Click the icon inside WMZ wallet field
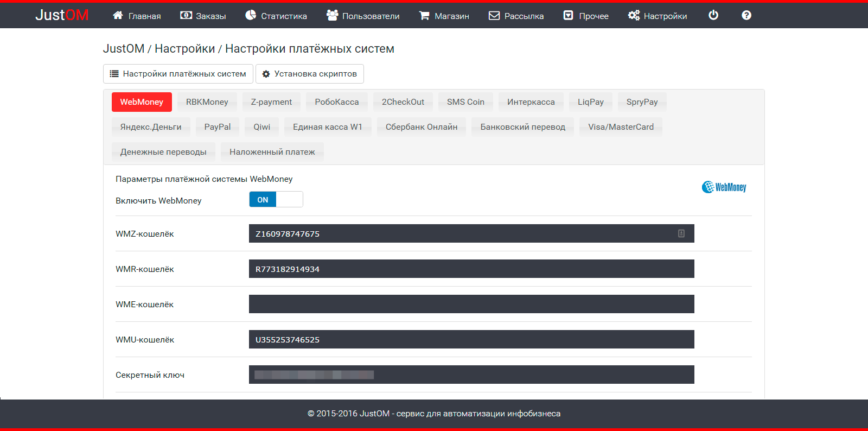This screenshot has width=868, height=431. (681, 233)
